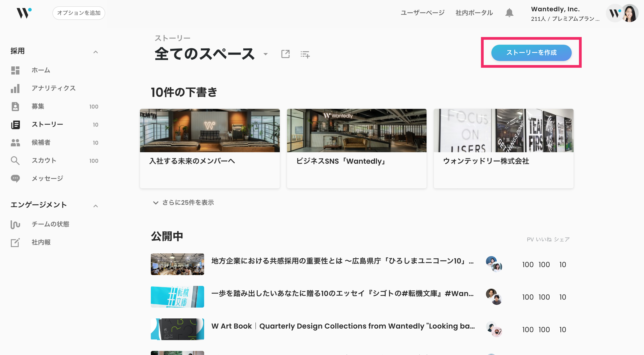Open チームの状態 pulse icon
The width and height of the screenshot is (644, 355).
[x=15, y=224]
